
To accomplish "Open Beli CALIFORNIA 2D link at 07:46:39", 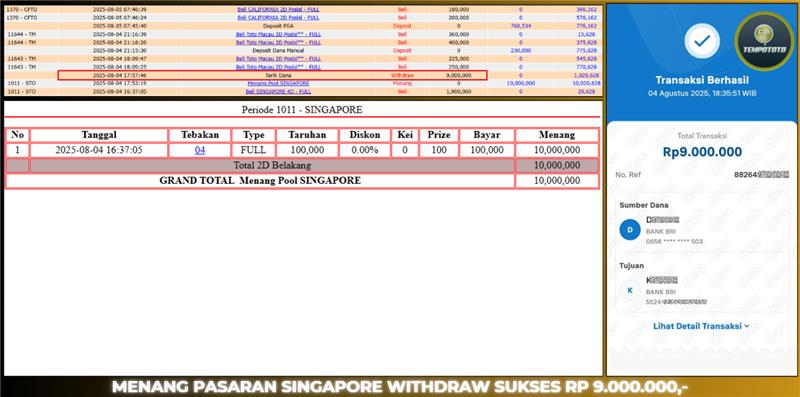I will click(x=279, y=9).
